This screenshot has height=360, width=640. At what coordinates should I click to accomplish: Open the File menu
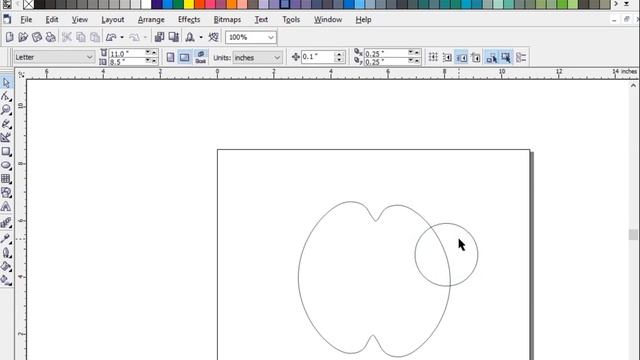pos(26,20)
